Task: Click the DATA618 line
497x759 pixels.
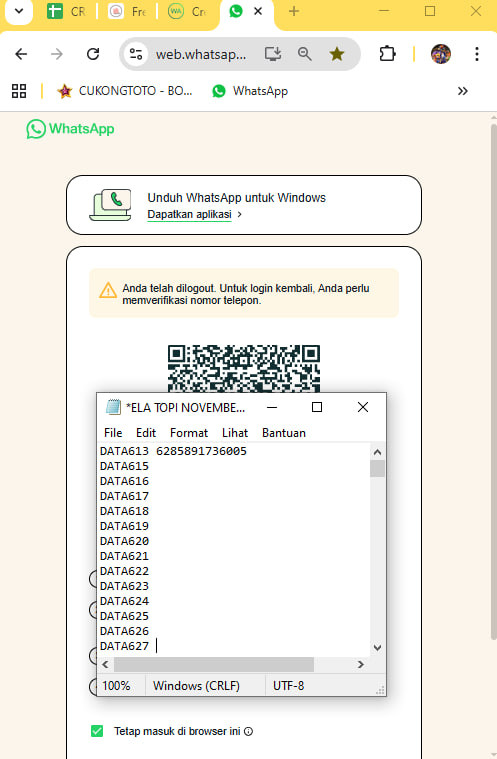Action: 124,511
